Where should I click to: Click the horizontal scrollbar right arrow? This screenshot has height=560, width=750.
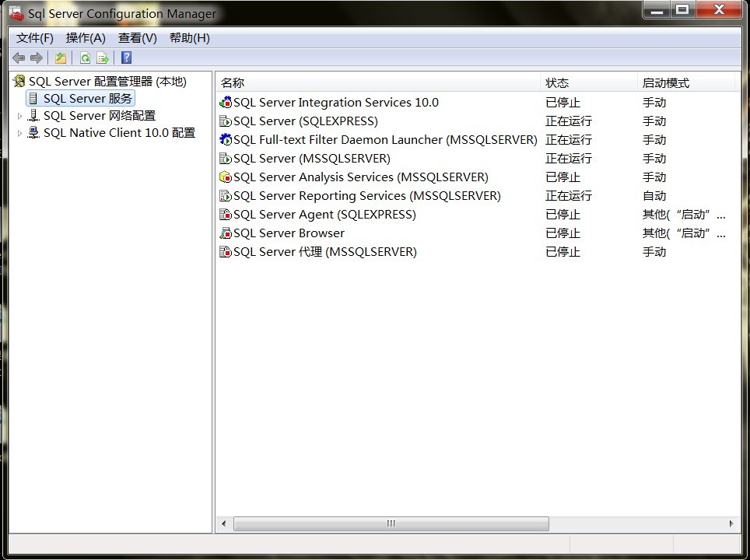[x=731, y=524]
